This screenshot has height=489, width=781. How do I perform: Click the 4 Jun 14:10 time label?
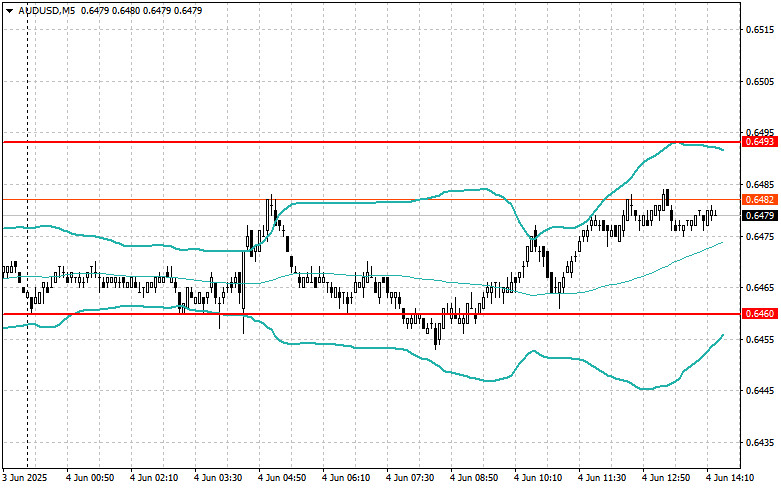pyautogui.click(x=730, y=478)
